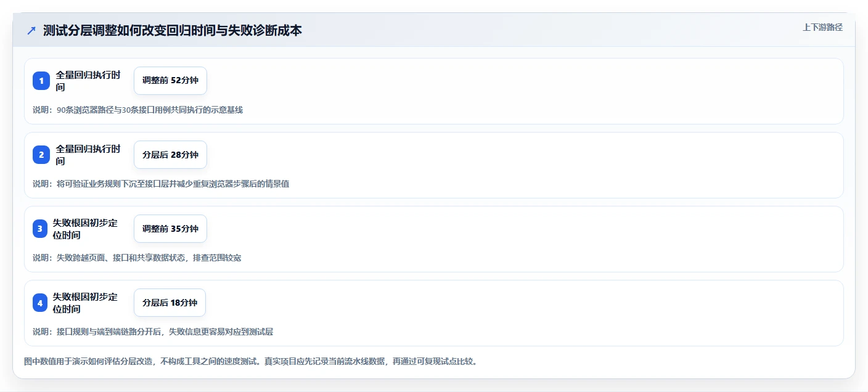
Task: Click the 分层后 28分钟 pill
Action: pyautogui.click(x=170, y=155)
